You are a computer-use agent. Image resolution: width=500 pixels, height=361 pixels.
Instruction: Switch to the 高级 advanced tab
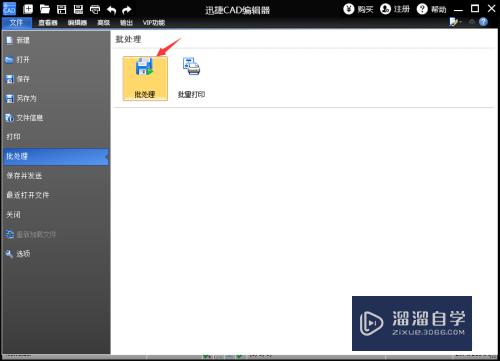coord(103,23)
